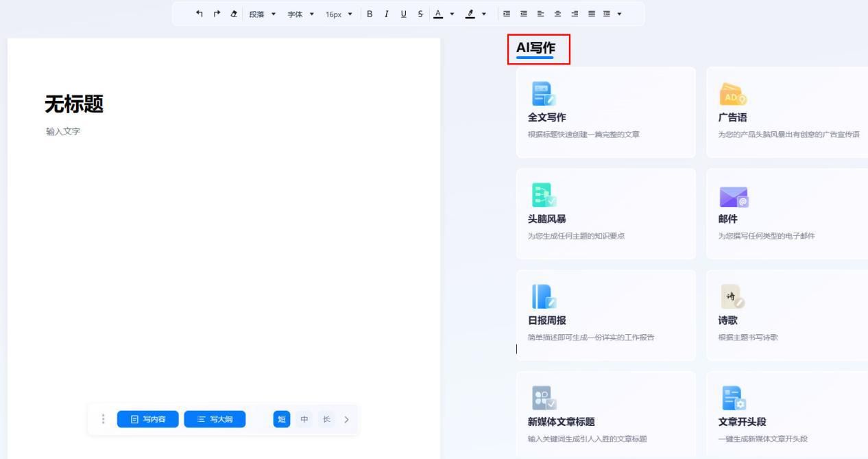Justify text alignment
This screenshot has width=868, height=459.
(x=592, y=14)
